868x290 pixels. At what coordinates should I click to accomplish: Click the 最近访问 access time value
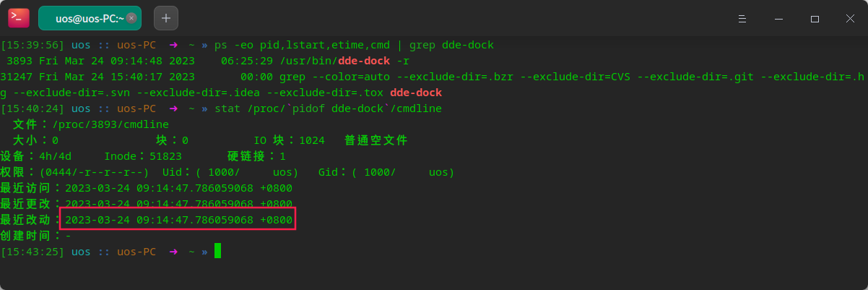pos(178,188)
